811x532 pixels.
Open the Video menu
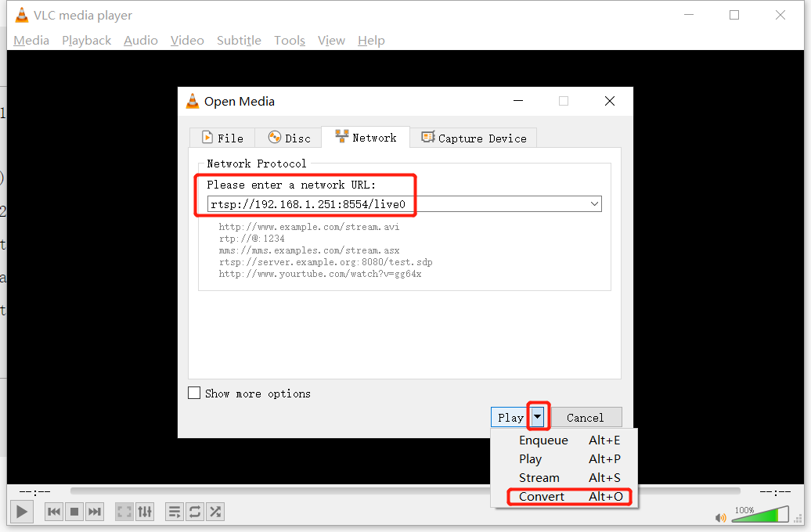pos(187,41)
